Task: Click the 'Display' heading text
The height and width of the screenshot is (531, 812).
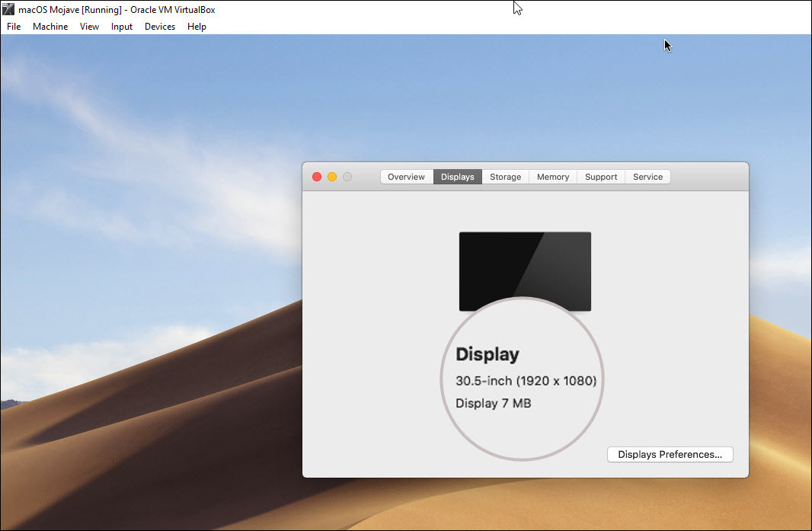Action: (488, 354)
